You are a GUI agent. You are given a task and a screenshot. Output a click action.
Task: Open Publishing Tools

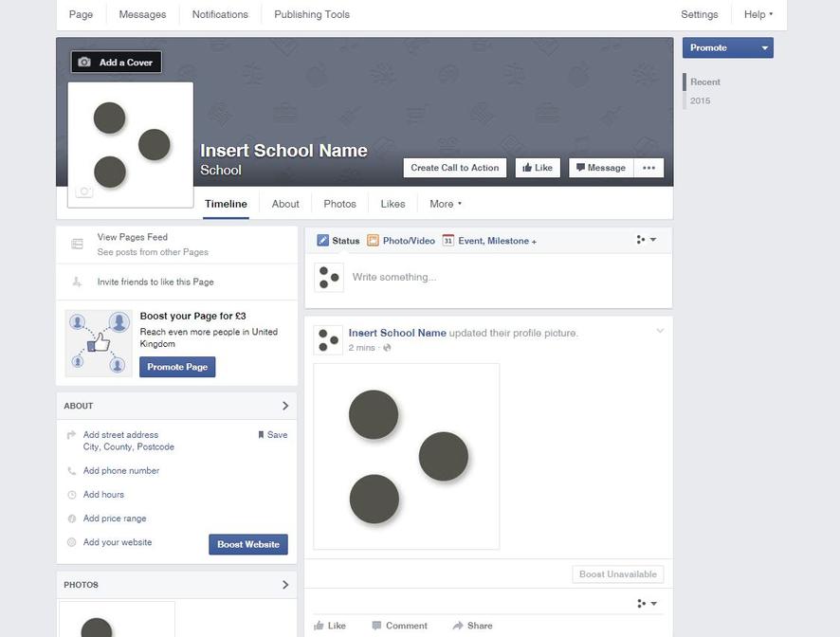pyautogui.click(x=312, y=14)
